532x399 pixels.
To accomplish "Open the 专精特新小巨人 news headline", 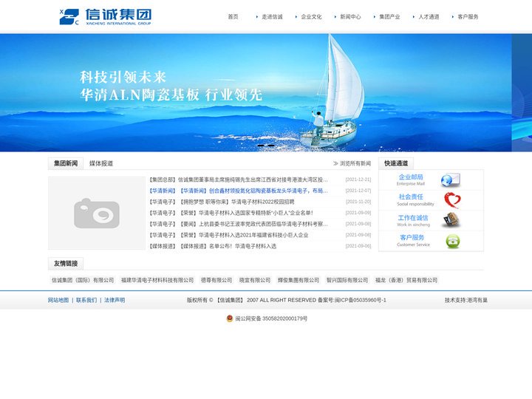I will 231,213.
